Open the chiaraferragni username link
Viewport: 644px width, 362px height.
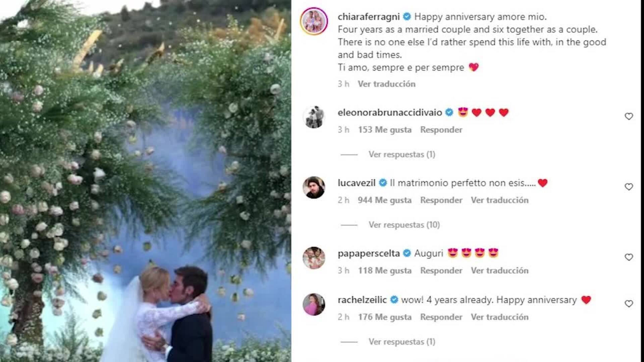click(x=369, y=16)
